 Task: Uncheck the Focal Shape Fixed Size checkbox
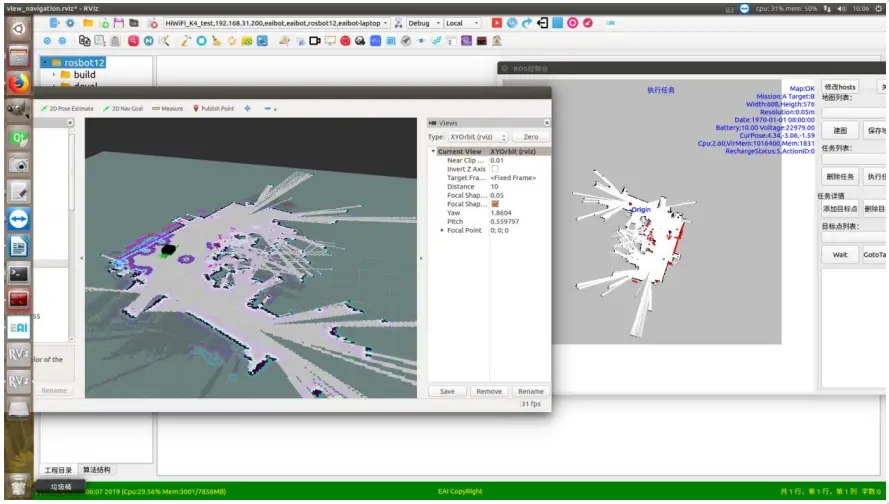494,204
